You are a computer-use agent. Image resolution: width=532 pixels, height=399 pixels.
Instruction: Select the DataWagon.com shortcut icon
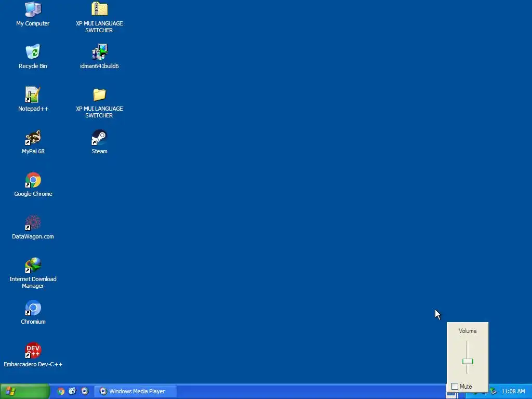(x=33, y=228)
